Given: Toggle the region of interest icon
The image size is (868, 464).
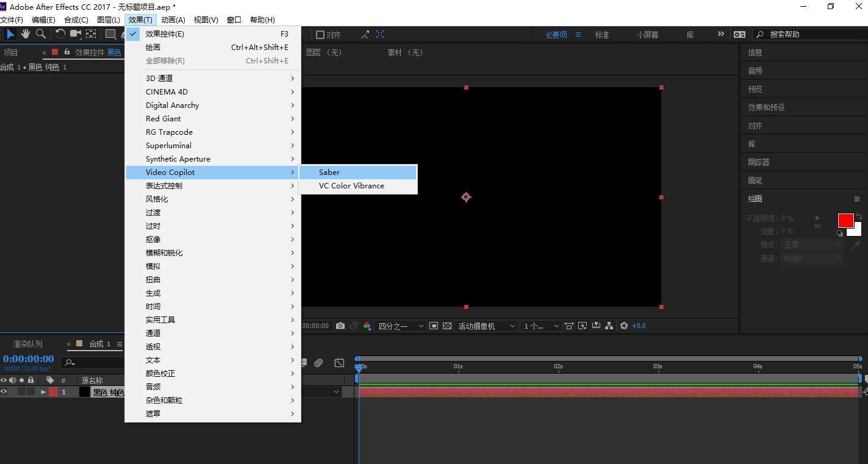Looking at the screenshot, I should tap(434, 326).
